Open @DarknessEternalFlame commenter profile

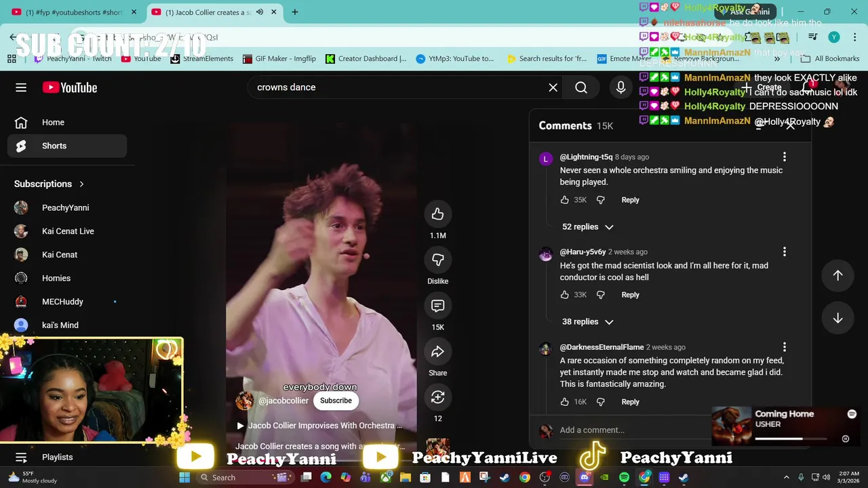[x=601, y=347]
